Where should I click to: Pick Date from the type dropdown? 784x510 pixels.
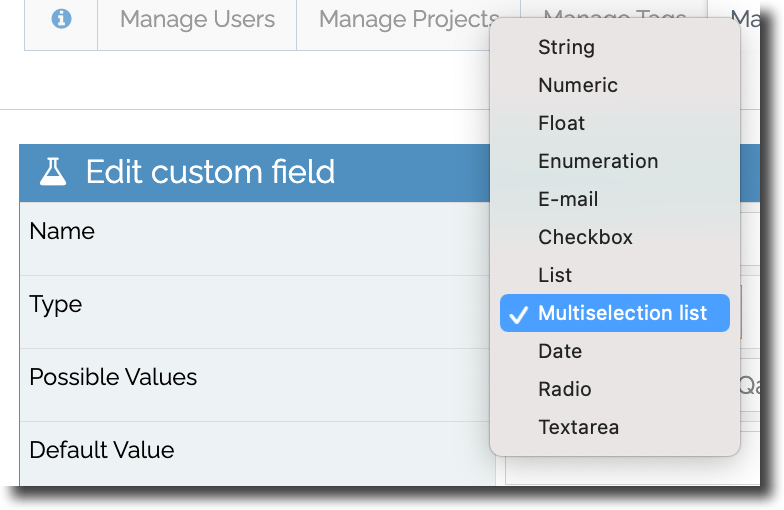coord(560,351)
